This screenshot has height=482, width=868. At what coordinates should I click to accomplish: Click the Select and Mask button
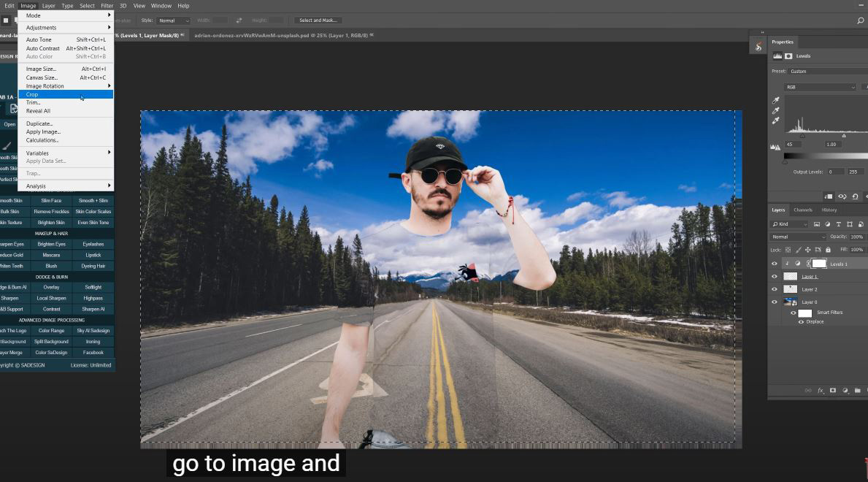point(318,20)
